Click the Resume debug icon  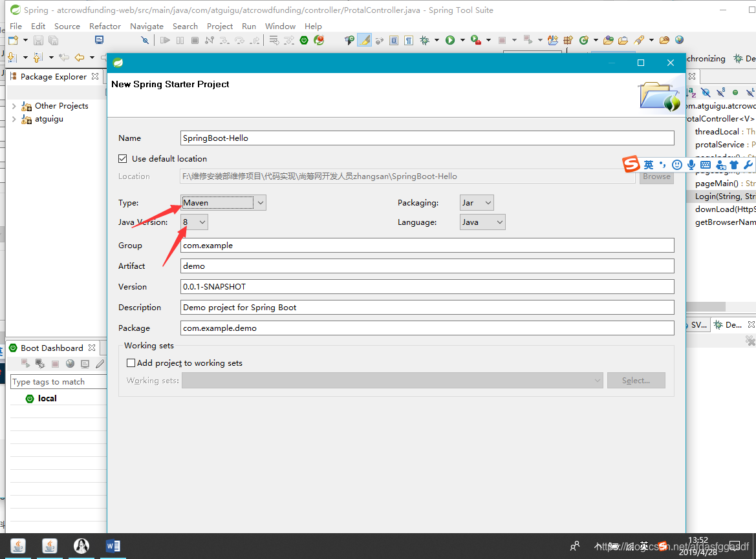click(165, 40)
